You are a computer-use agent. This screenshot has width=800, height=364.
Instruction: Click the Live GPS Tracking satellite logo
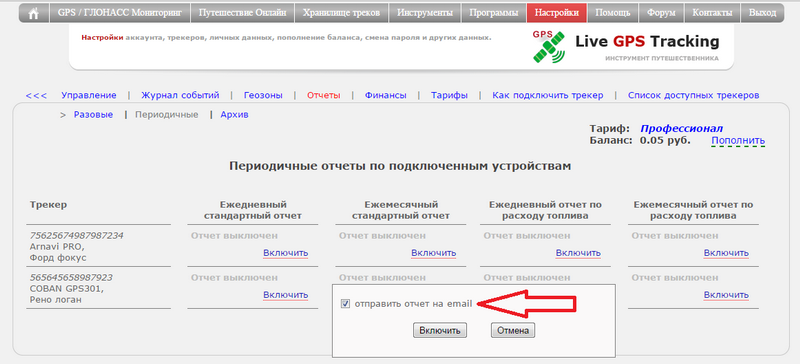(x=549, y=46)
